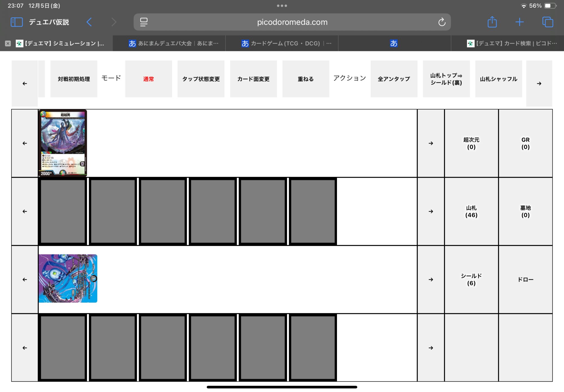Screen dimensions: 564x392
Task: Open the tab overview icon
Action: click(x=548, y=22)
